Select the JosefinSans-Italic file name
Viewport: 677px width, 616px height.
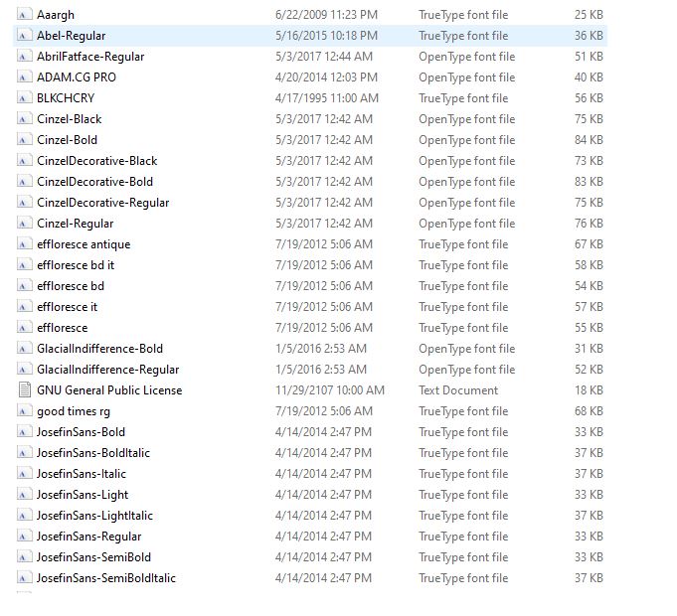pos(82,474)
